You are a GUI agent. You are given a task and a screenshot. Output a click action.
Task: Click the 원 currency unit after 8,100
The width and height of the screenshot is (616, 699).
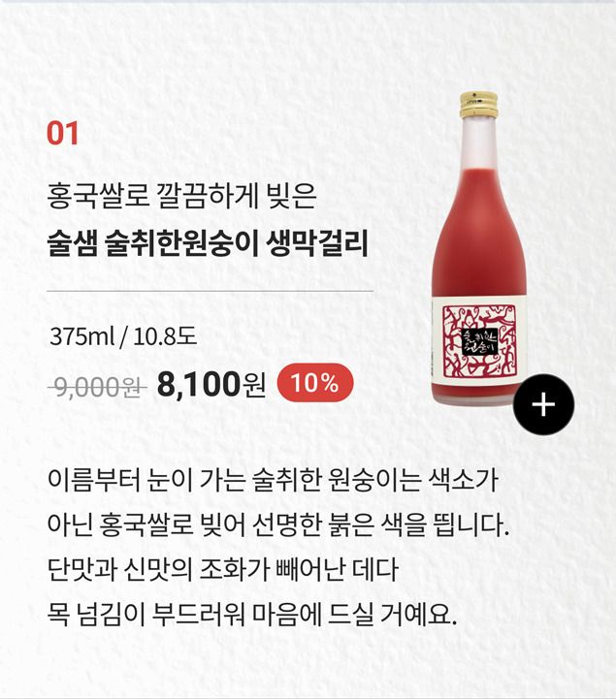(254, 386)
